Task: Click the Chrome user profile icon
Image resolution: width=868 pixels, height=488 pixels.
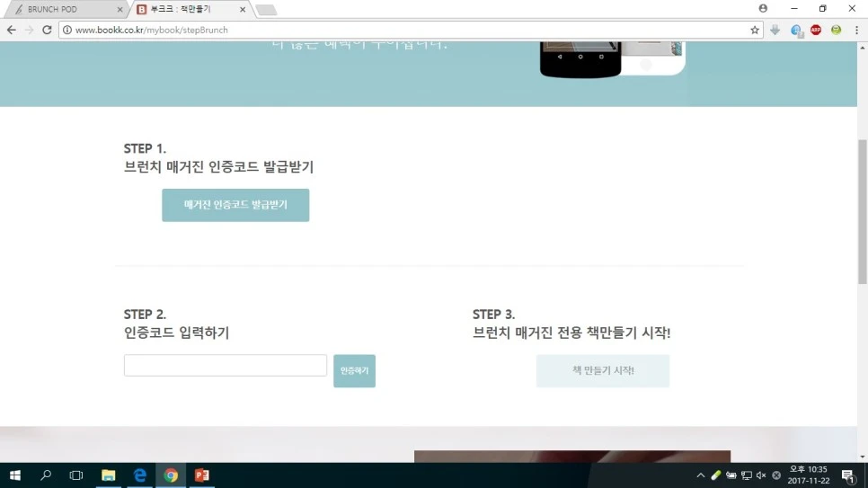Action: (x=763, y=8)
